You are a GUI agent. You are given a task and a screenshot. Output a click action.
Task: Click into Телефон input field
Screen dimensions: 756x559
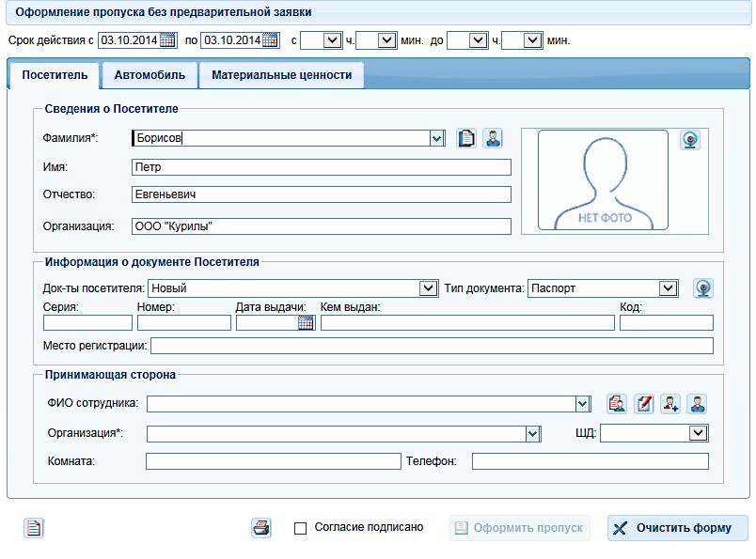(591, 461)
